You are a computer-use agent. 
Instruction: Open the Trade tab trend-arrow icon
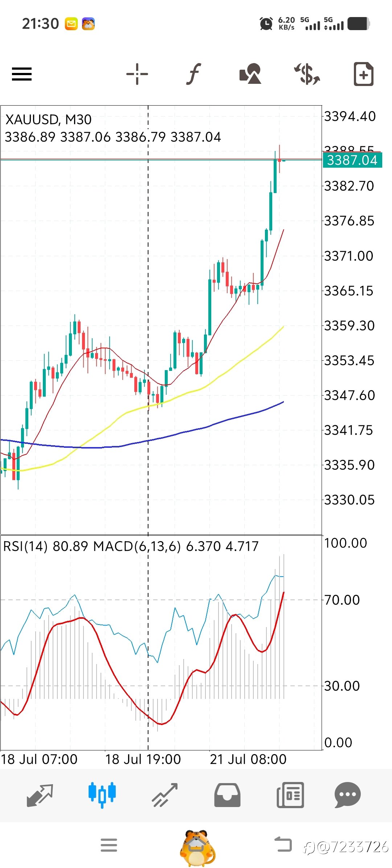(164, 795)
